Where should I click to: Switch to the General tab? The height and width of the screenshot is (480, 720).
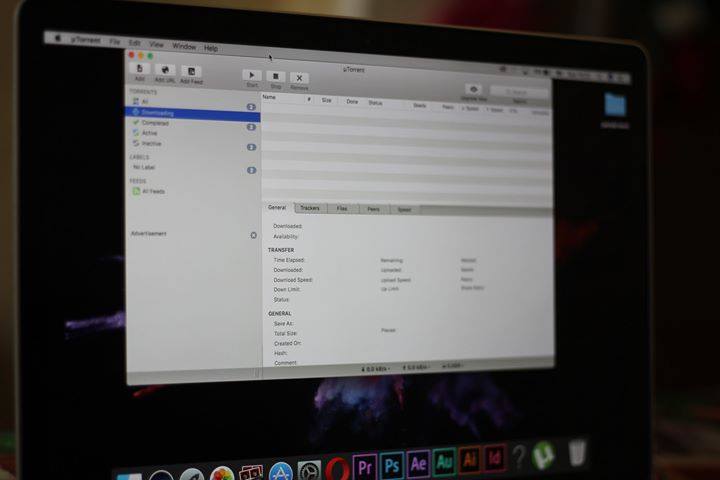tap(277, 208)
